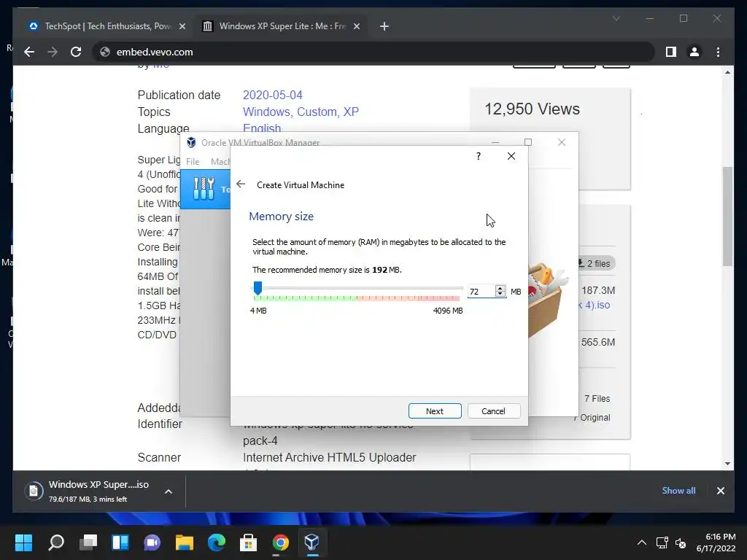Viewport: 747px width, 560px height.
Task: Show hidden tray icons chevron
Action: pyautogui.click(x=642, y=542)
